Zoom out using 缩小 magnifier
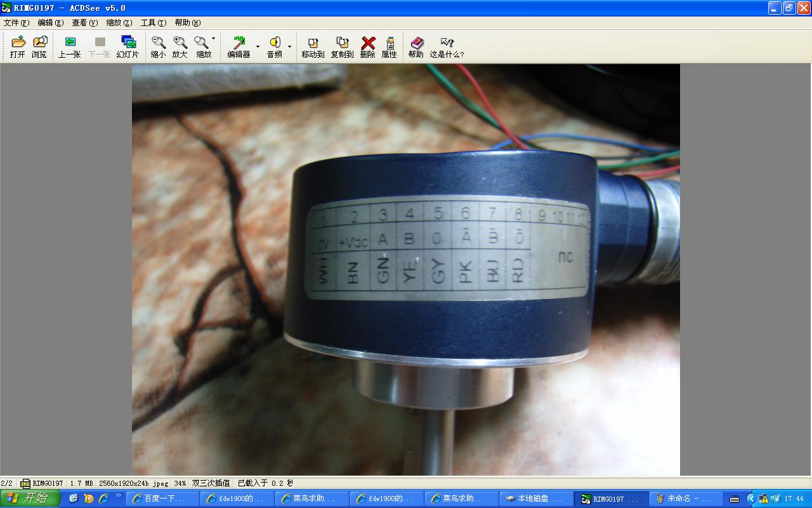Screen dimensions: 812x508 pos(158,47)
